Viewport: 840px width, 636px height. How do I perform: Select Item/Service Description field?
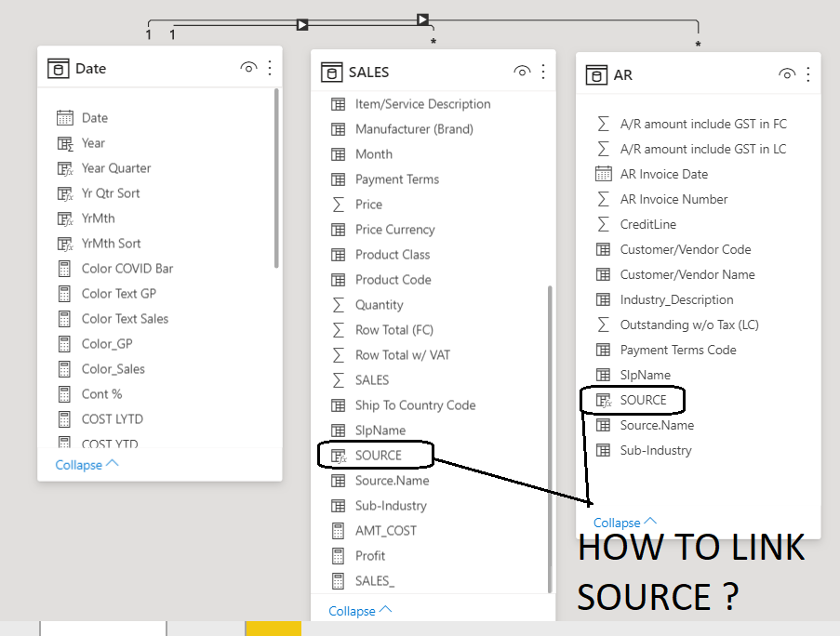[422, 104]
